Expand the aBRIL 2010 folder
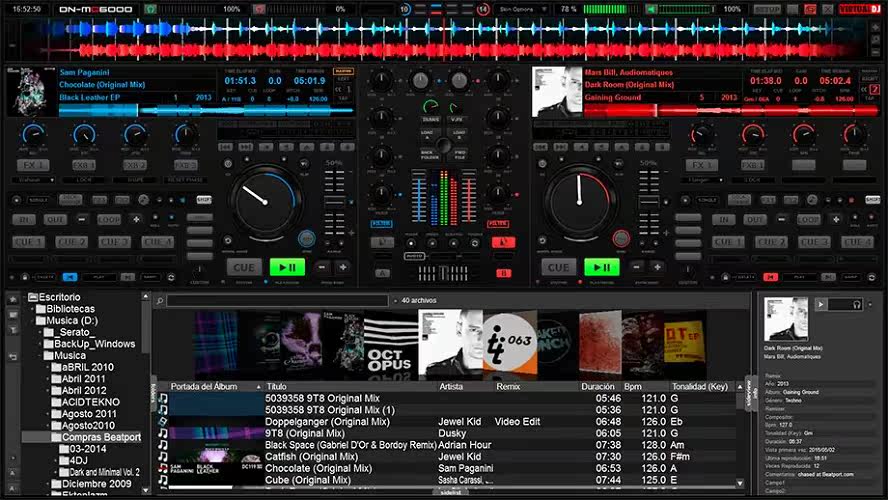This screenshot has width=888, height=500. point(48,367)
